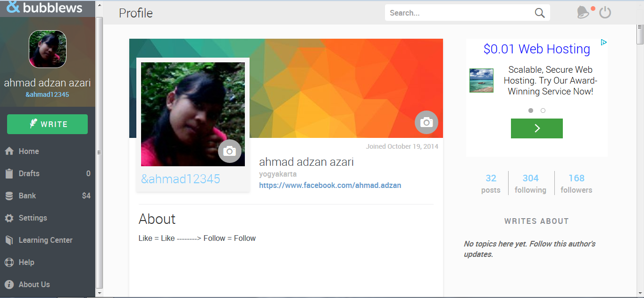644x298 pixels.
Task: Click the About Us info icon
Action: click(x=9, y=284)
